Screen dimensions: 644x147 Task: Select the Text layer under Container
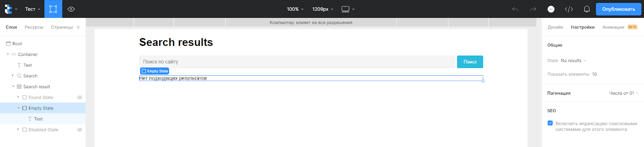click(x=43, y=65)
